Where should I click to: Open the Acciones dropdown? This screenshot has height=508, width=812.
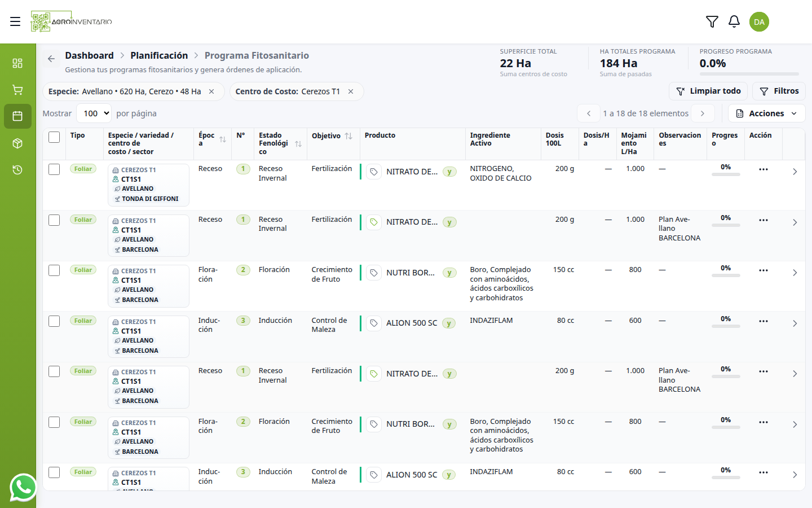[x=766, y=113]
